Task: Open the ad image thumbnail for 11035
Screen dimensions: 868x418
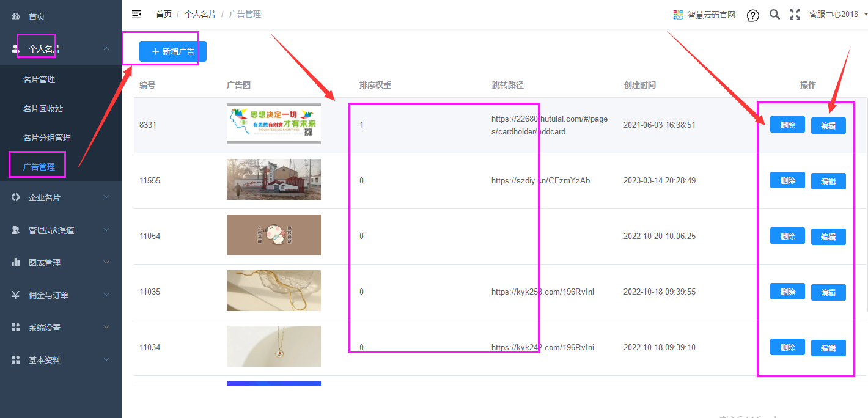Action: 273,290
